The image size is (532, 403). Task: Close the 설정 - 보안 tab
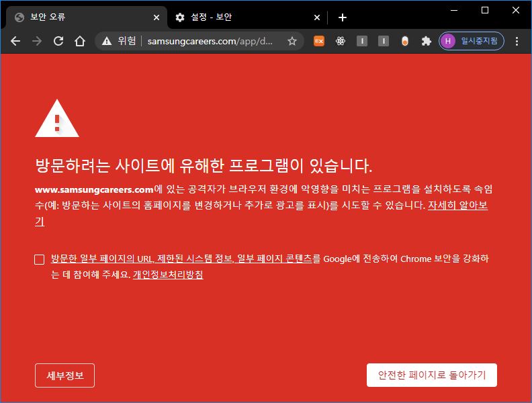click(x=317, y=17)
